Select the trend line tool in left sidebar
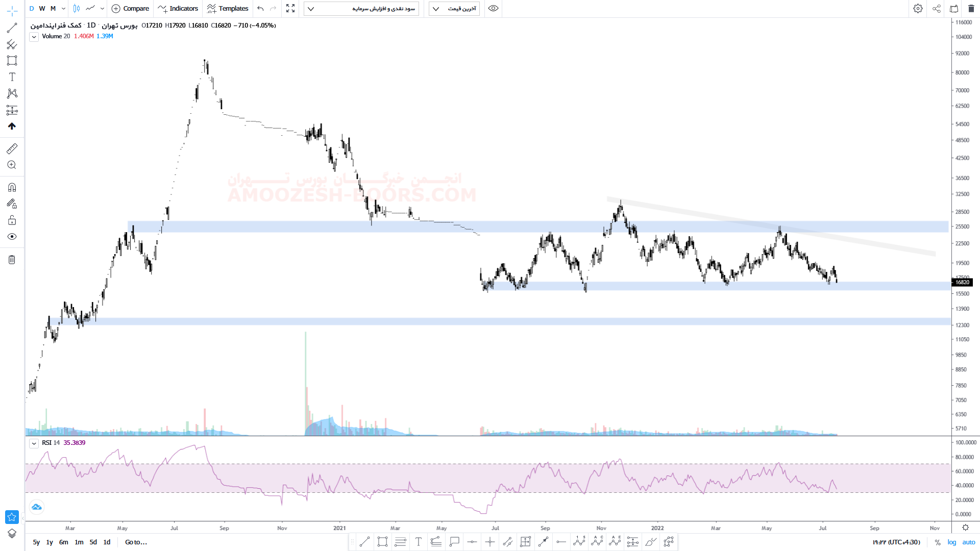The height and width of the screenshot is (551, 980). click(x=12, y=28)
